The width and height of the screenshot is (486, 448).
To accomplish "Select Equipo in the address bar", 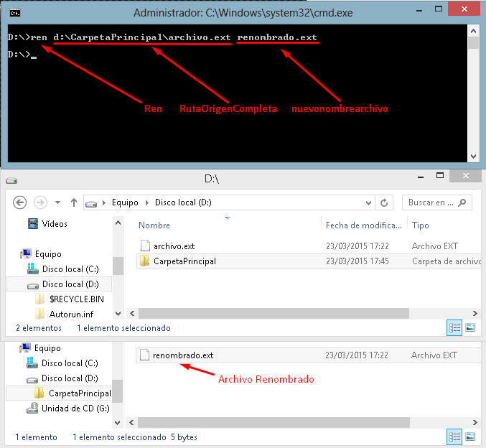I will tap(125, 202).
